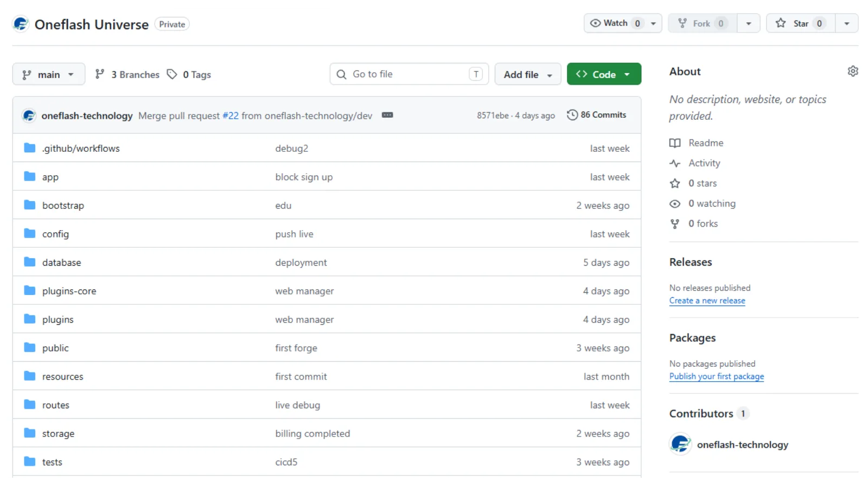Fork the repository
This screenshot has height=488, width=868.
pos(703,23)
